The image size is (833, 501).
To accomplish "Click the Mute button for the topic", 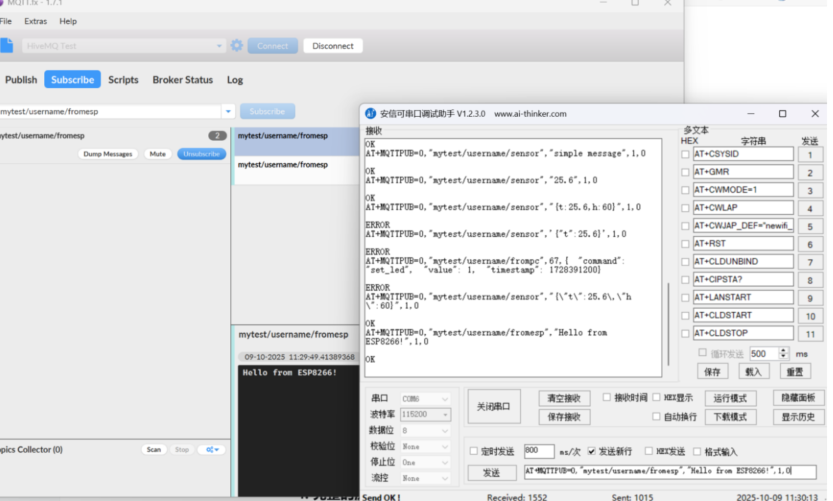I will 157,154.
